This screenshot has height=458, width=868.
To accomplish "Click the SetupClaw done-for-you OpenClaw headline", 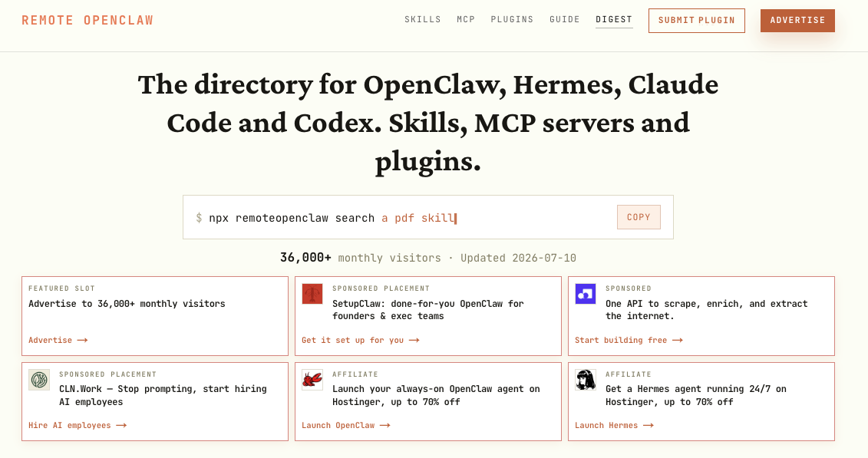I will 428,310.
